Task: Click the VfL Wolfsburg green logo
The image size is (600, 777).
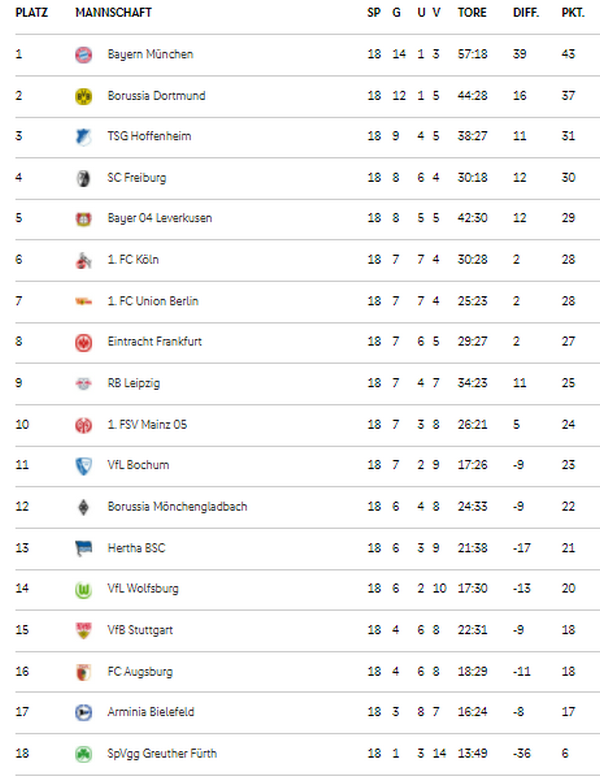Action: coord(83,590)
